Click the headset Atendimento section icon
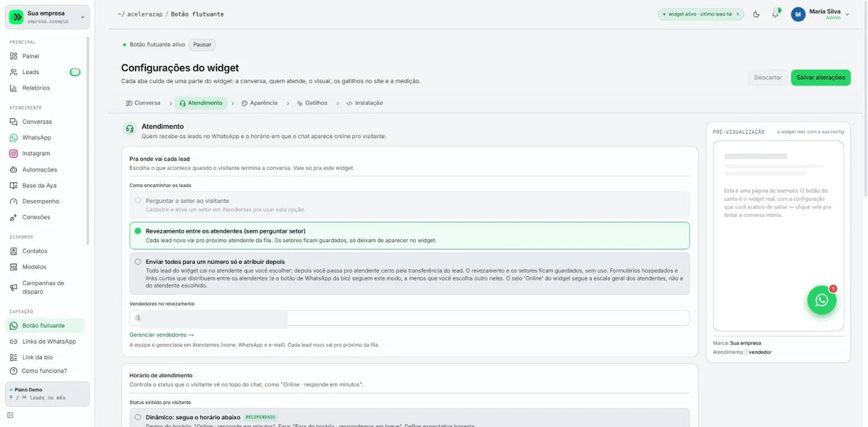The image size is (868, 427). 130,129
